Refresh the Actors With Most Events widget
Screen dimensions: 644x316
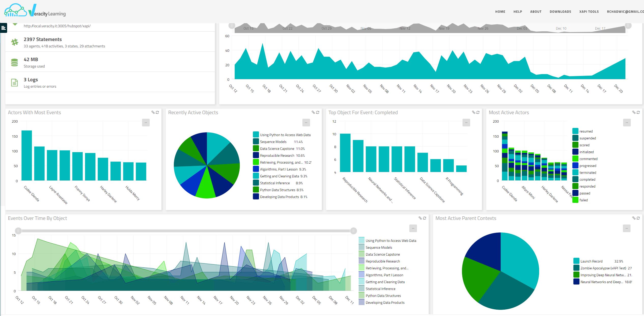point(157,112)
